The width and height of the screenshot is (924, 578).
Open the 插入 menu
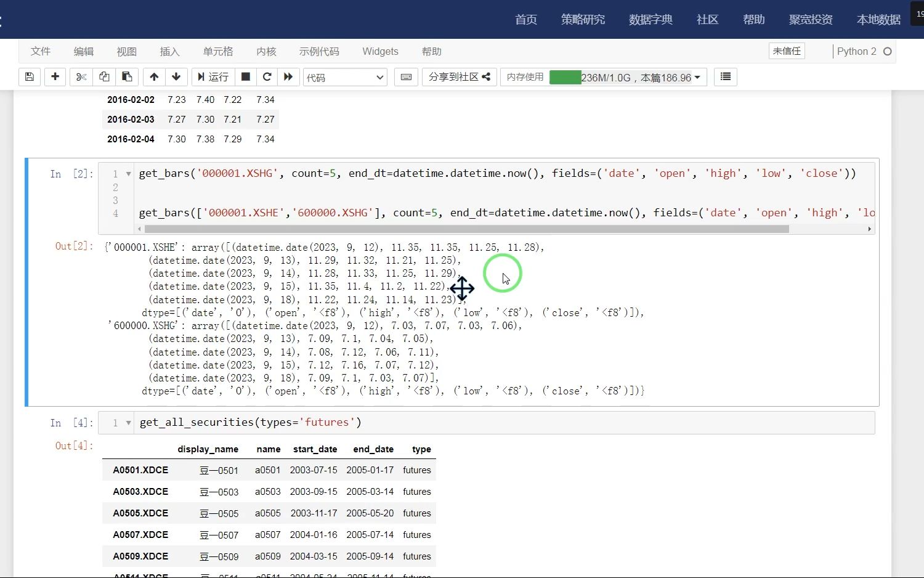[169, 51]
